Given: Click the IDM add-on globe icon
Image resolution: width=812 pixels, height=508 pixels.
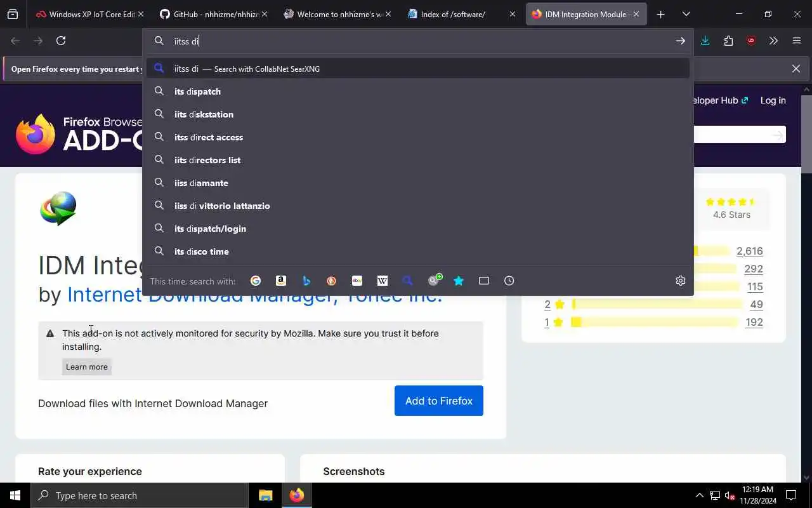Looking at the screenshot, I should pyautogui.click(x=58, y=208).
